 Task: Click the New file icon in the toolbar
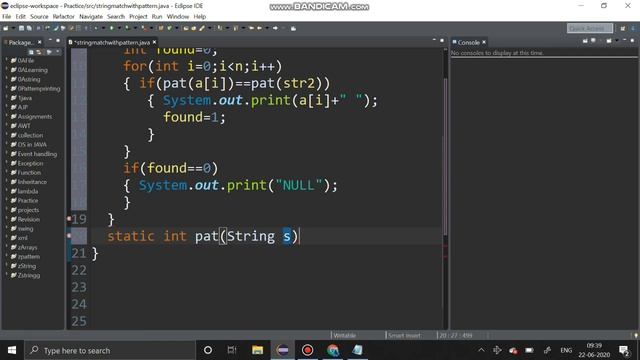pos(5,28)
